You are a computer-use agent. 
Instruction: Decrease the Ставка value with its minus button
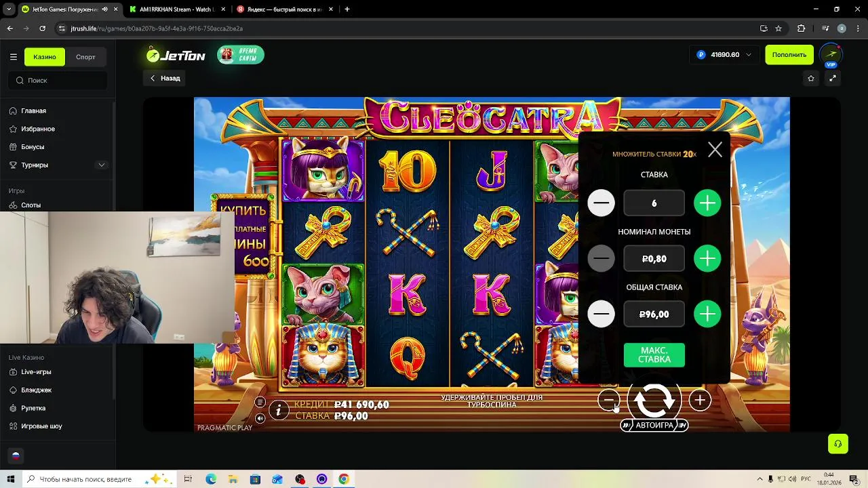click(601, 203)
